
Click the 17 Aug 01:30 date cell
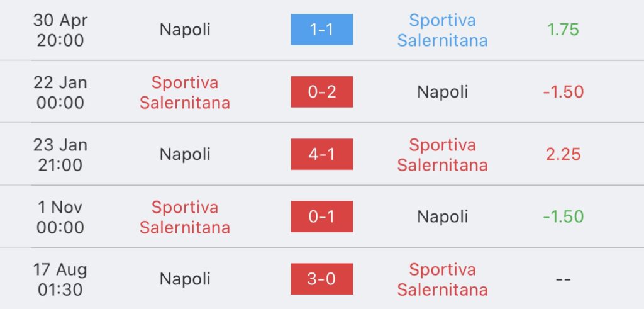click(x=60, y=279)
